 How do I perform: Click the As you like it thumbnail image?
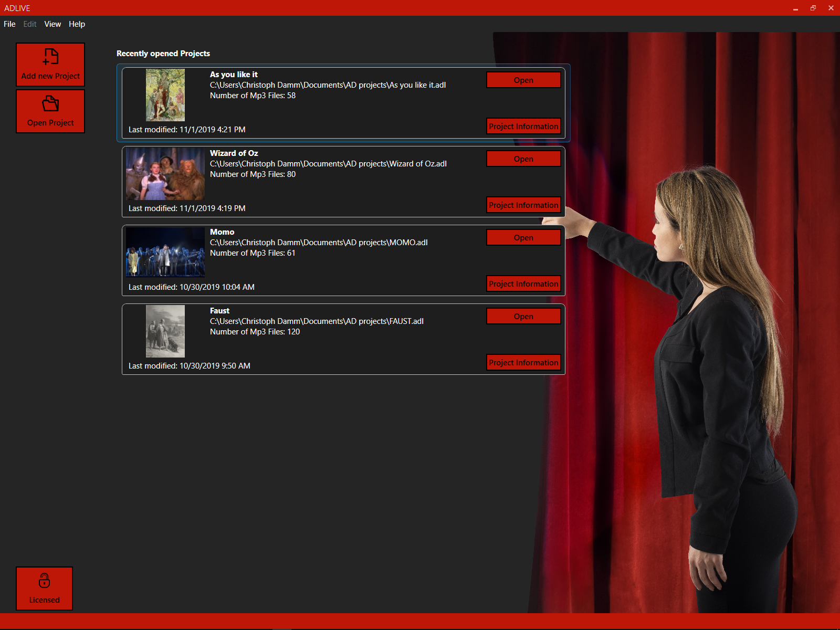(165, 95)
